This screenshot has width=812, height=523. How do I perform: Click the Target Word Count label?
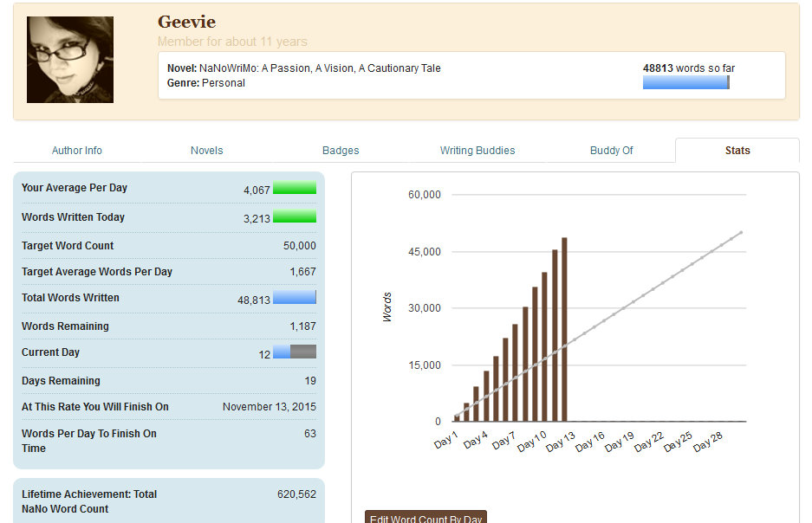coord(68,246)
